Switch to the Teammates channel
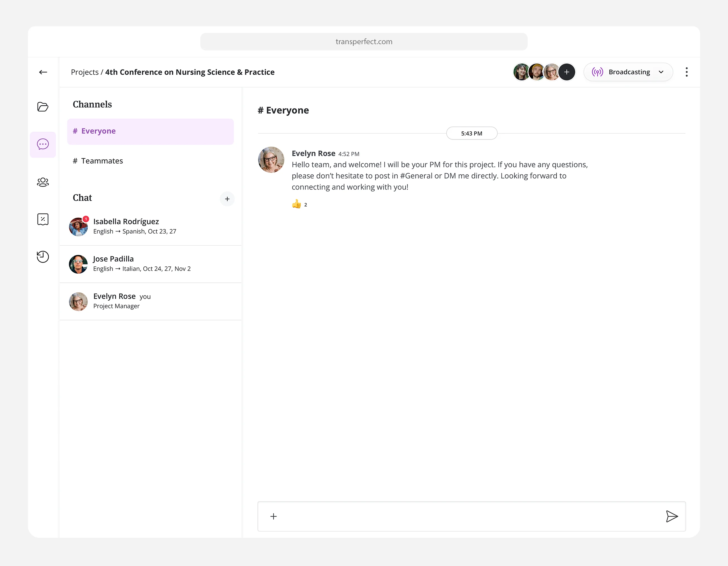 pos(102,161)
